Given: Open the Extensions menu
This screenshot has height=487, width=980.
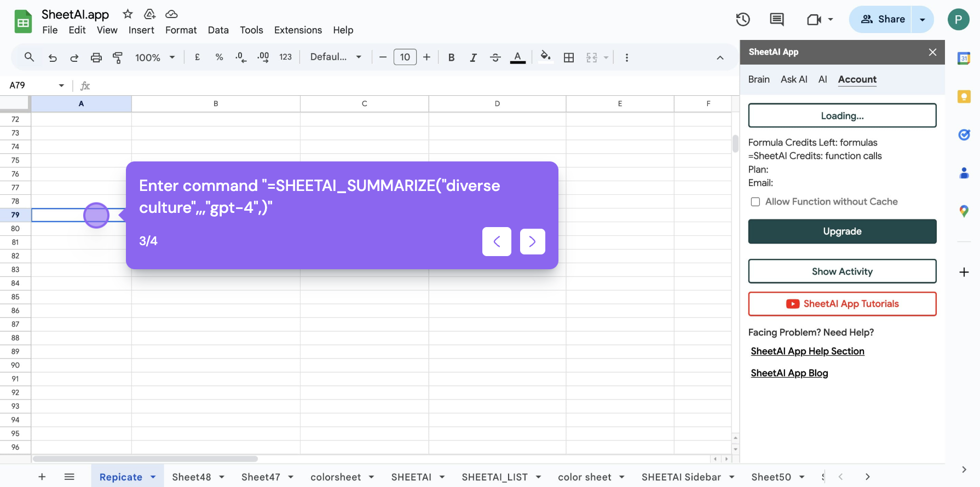Looking at the screenshot, I should point(298,30).
